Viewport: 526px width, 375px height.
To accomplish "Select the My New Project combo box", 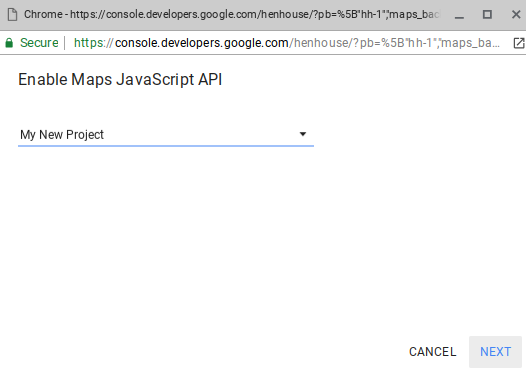I will pos(166,135).
